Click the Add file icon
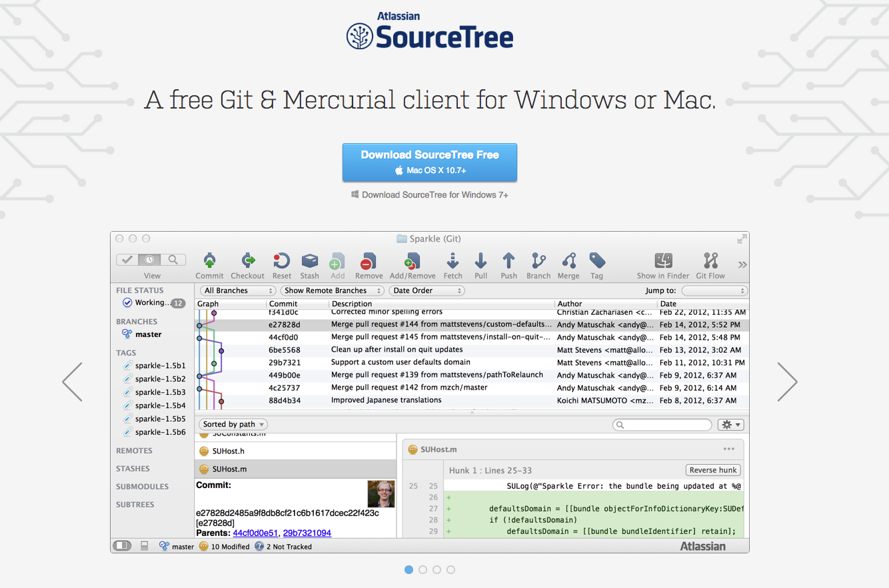The height and width of the screenshot is (588, 889). click(337, 260)
